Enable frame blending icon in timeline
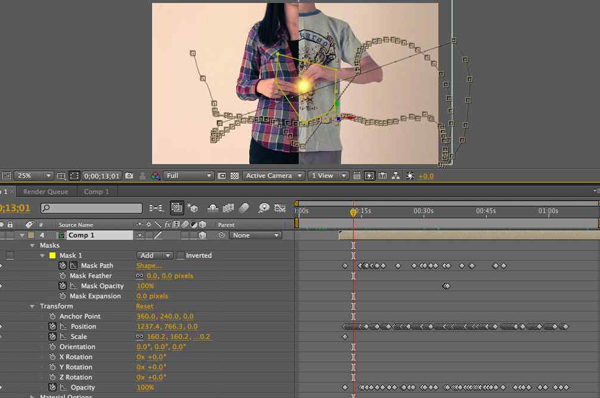Screen dimensions: 600x398 pos(228,208)
